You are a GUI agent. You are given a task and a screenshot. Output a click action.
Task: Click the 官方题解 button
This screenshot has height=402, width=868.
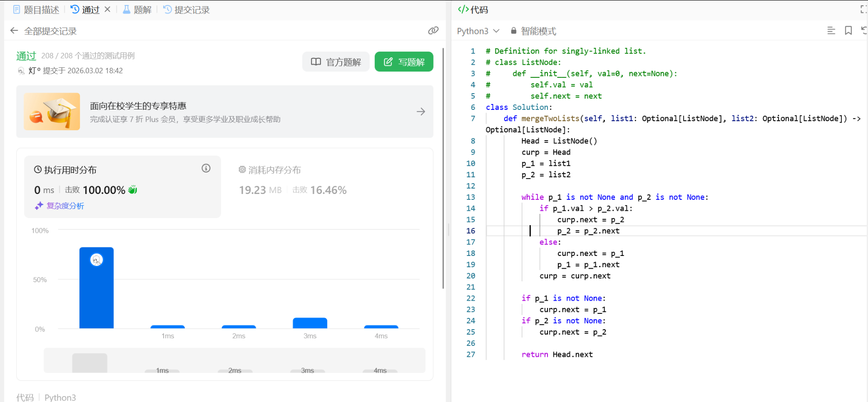(336, 62)
